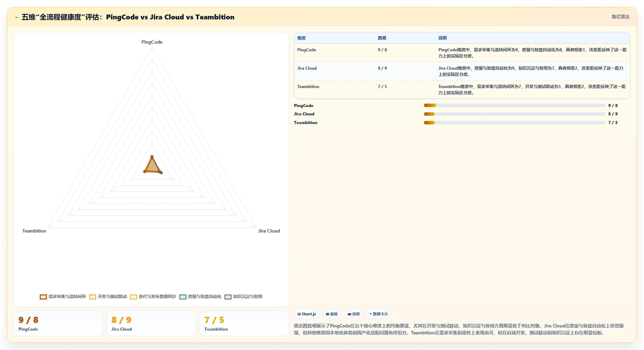Screen dimensions: 644x350
Task: Toggle the 需求采集与流转闭环 legend series
Action: tap(63, 297)
